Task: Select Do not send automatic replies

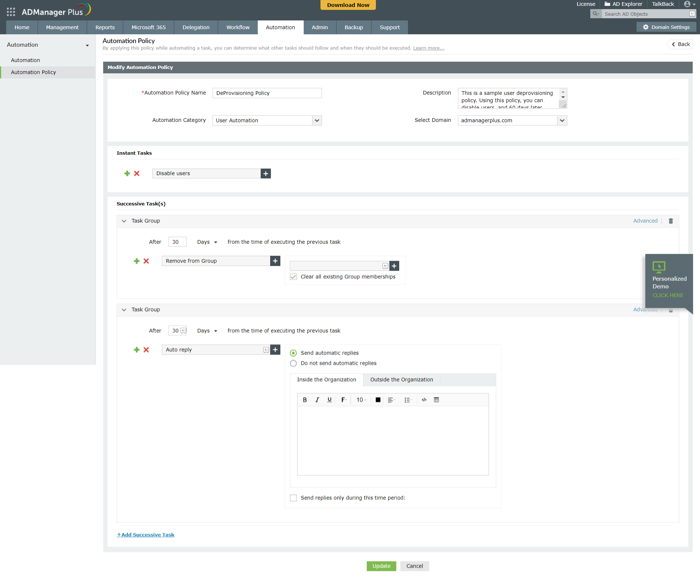Action: pos(293,363)
